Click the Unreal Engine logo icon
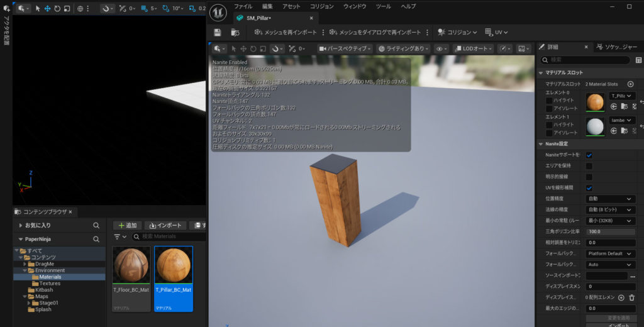The width and height of the screenshot is (644, 327). click(218, 12)
